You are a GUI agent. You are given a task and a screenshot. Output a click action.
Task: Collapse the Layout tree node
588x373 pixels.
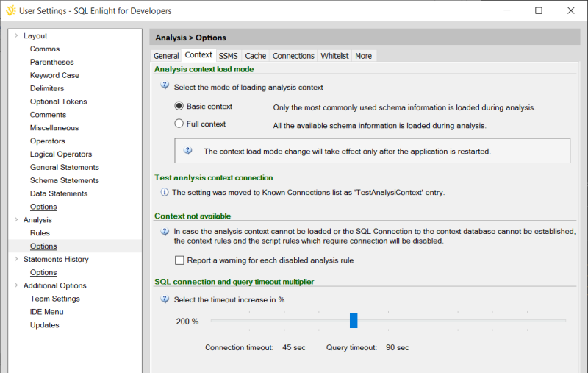coord(16,35)
